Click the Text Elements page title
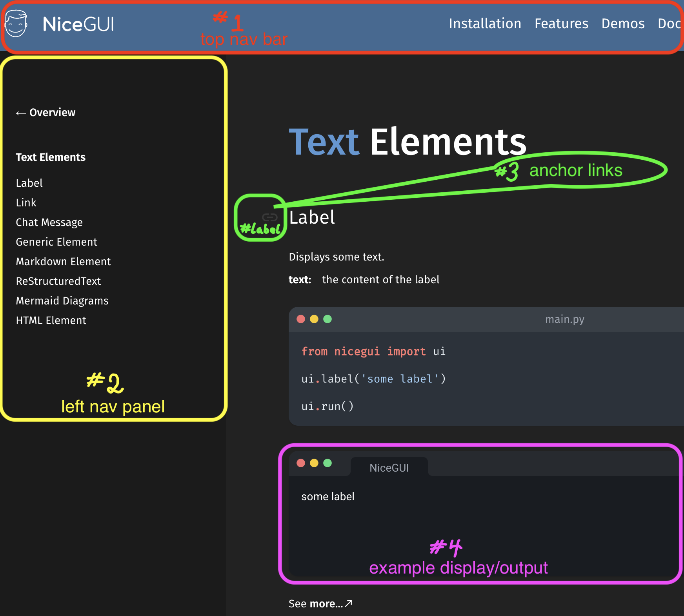Image resolution: width=684 pixels, height=616 pixels. pos(407,142)
